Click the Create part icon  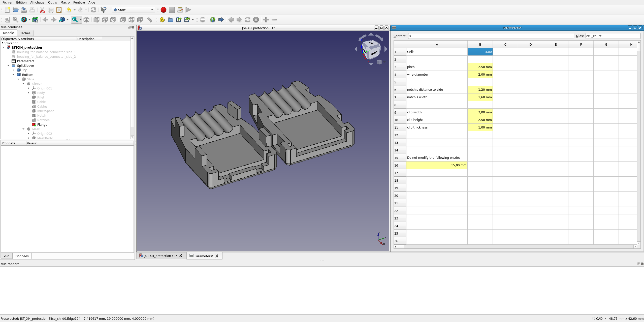point(162,20)
